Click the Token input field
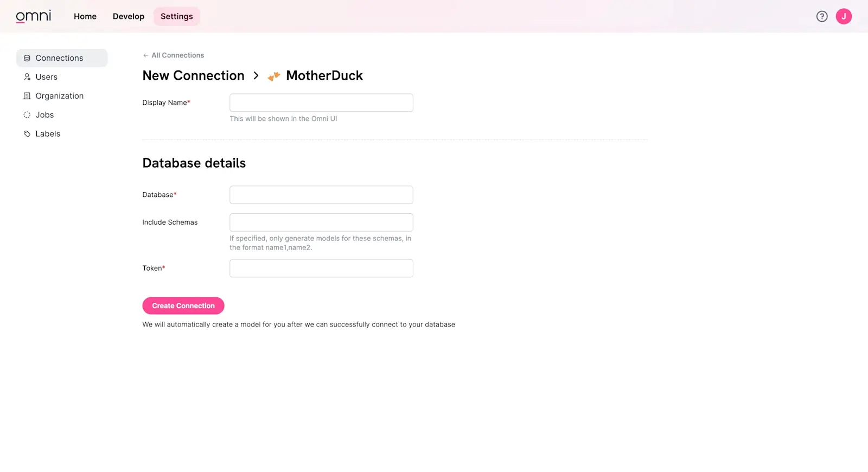 [x=321, y=268]
